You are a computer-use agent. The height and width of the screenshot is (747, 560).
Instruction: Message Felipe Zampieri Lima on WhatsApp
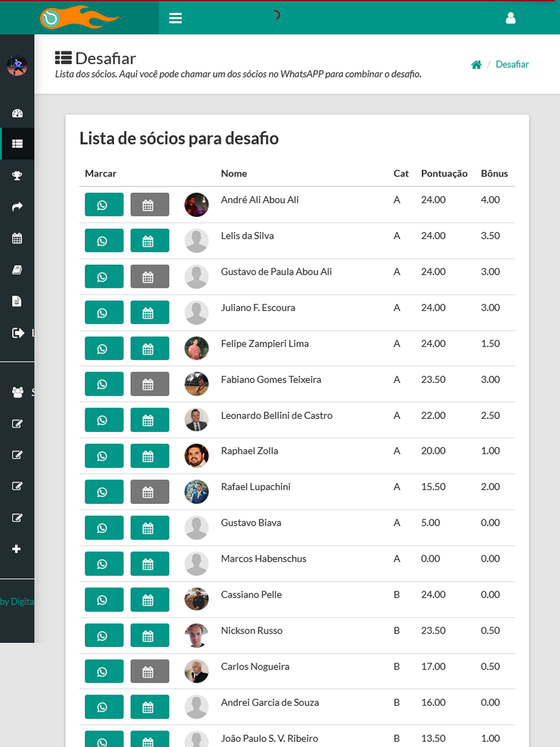click(x=104, y=348)
